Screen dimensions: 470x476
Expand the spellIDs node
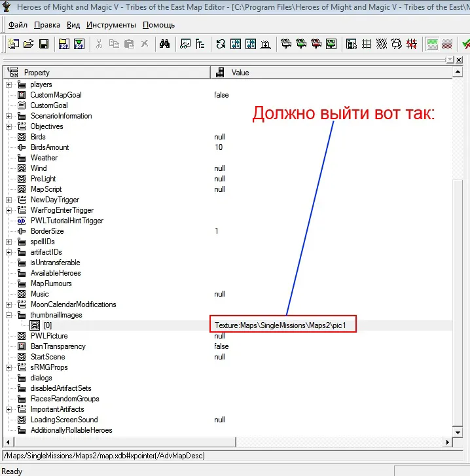pyautogui.click(x=9, y=242)
